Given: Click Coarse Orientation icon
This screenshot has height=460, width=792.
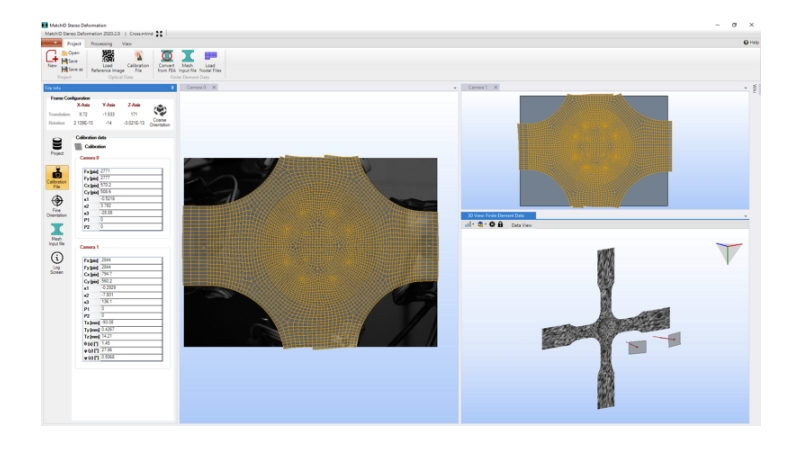Looking at the screenshot, I should click(159, 112).
